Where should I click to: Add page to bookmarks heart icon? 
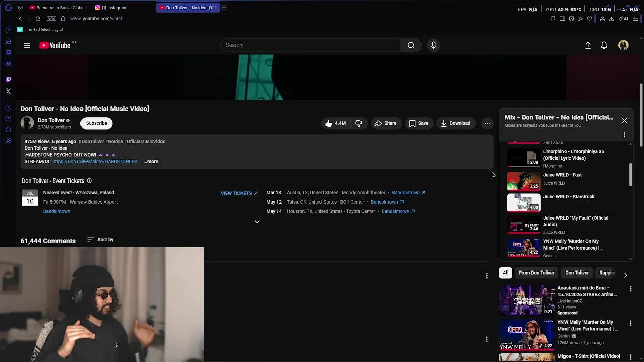589,19
